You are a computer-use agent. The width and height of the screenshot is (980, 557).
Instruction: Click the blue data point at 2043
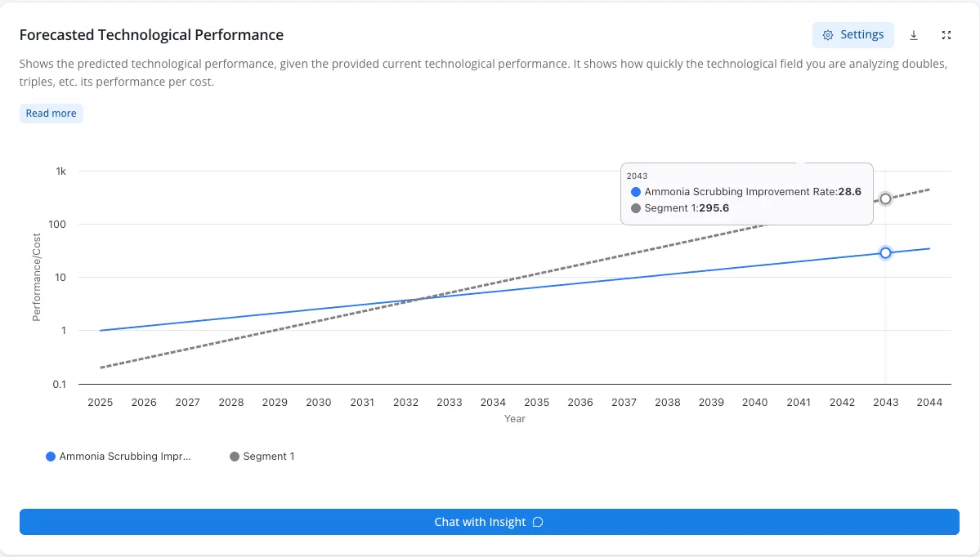pos(885,253)
